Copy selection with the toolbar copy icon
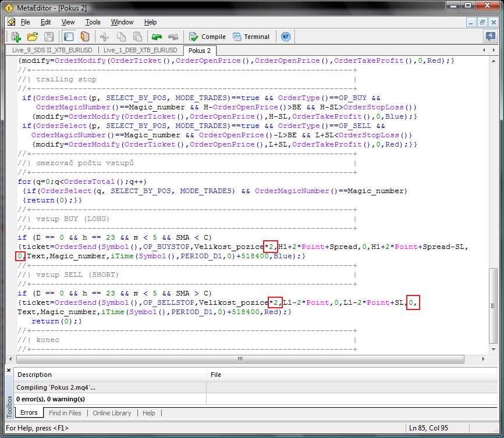The height and width of the screenshot is (438, 504). point(121,37)
